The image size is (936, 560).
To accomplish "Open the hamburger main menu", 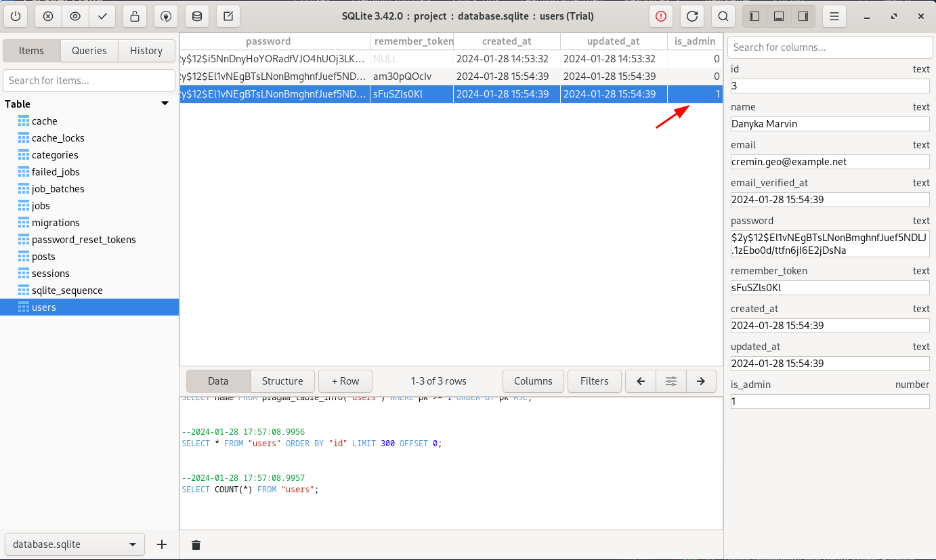I will click(834, 16).
